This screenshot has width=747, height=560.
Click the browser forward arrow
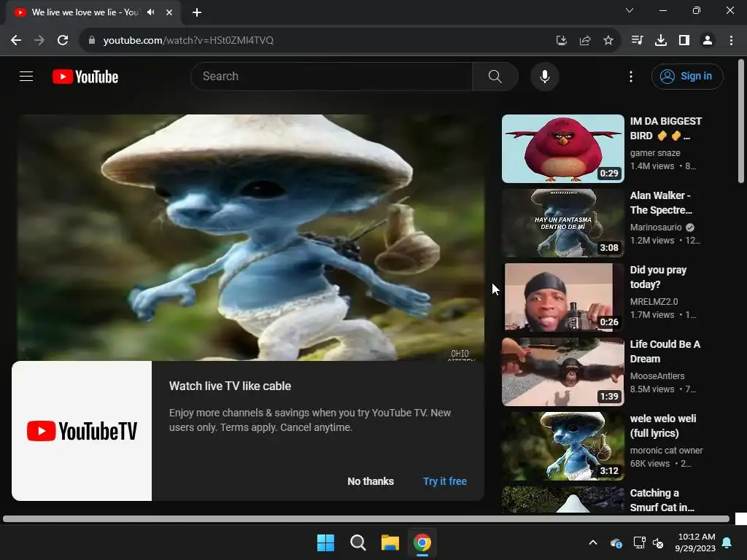pyautogui.click(x=39, y=40)
